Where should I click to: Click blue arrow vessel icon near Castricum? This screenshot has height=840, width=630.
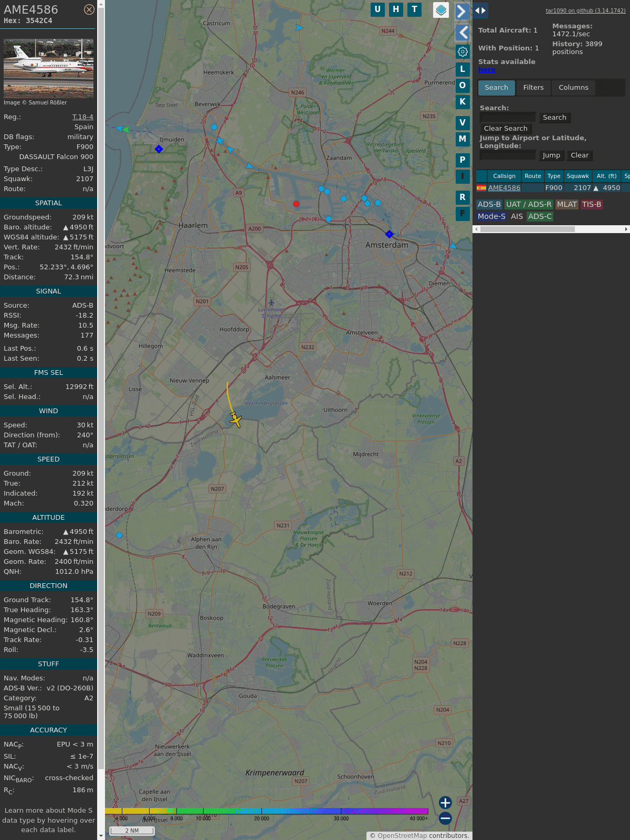click(299, 27)
